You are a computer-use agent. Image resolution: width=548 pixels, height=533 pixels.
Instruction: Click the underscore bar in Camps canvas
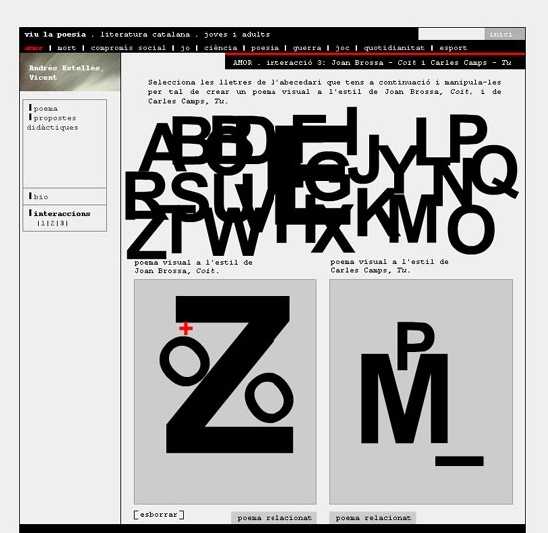tap(459, 461)
